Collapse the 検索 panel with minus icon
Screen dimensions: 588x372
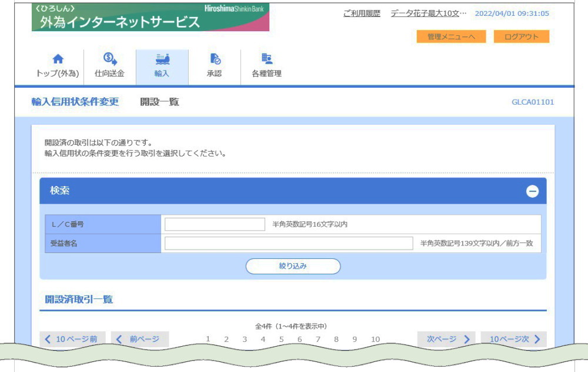tap(532, 191)
